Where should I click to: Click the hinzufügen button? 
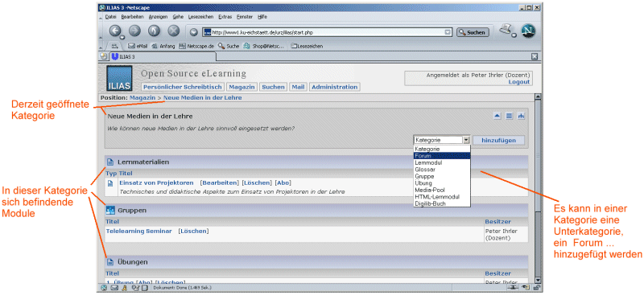498,140
